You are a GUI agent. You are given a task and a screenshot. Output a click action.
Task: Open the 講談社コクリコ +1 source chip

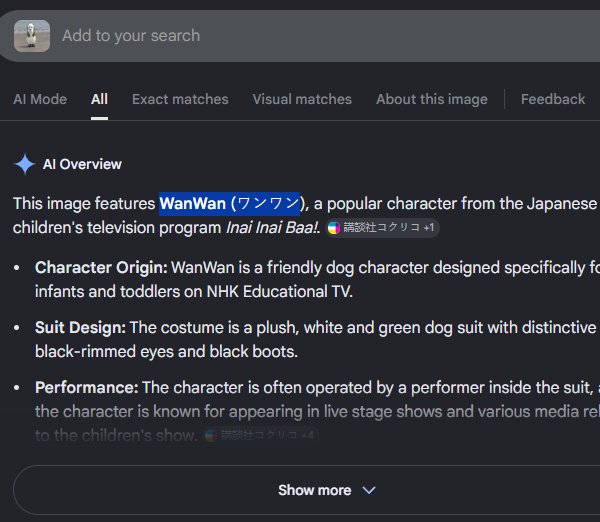[x=382, y=228]
